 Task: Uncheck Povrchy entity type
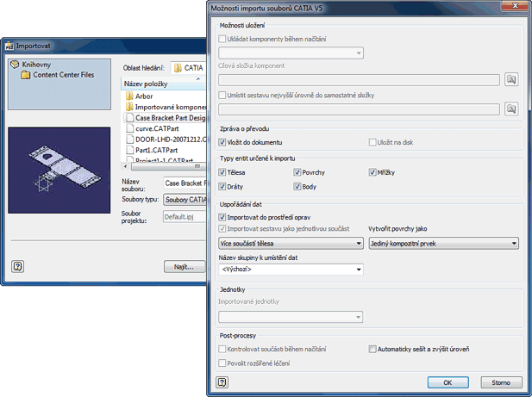297,172
